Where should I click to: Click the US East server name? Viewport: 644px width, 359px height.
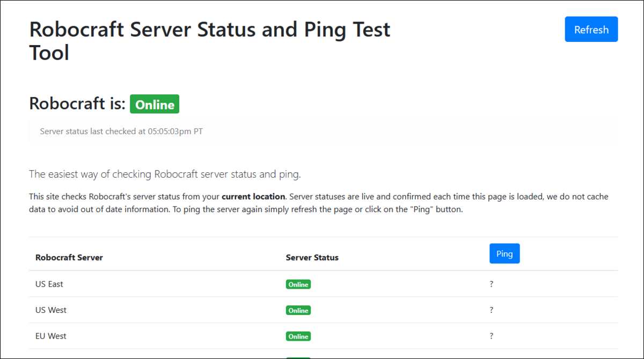click(x=49, y=284)
